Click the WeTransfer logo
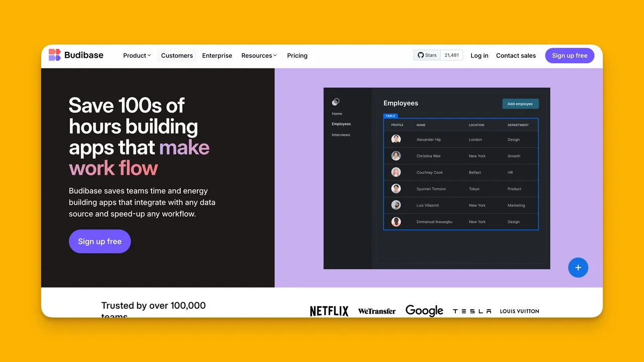The image size is (644, 362). point(377,311)
